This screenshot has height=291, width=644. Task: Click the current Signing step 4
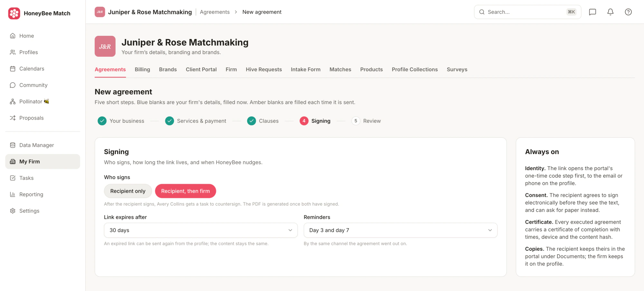coord(315,121)
